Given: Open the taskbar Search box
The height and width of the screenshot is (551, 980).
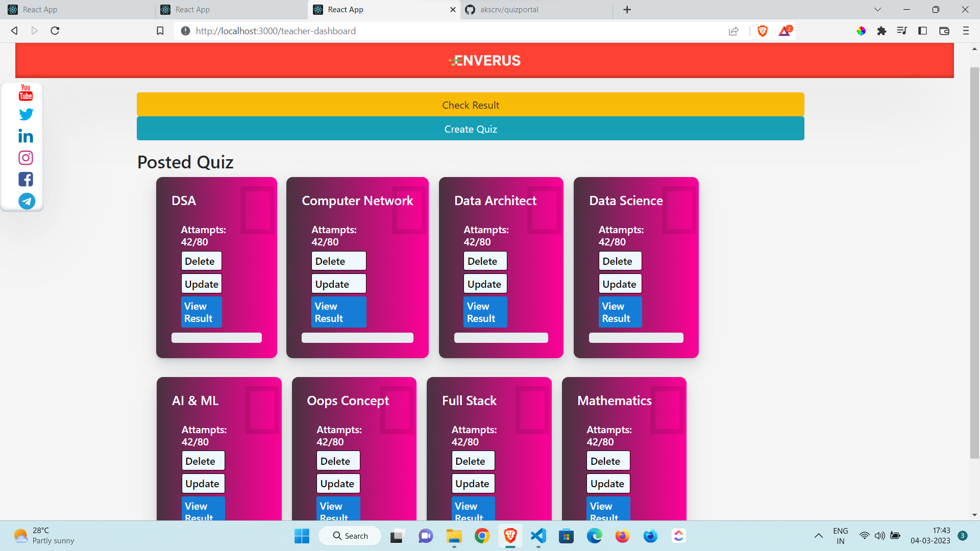Looking at the screenshot, I should click(x=350, y=536).
